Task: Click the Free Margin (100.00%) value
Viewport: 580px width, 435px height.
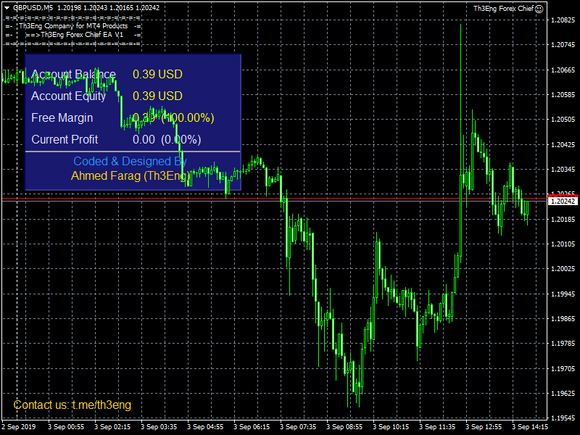Action: pyautogui.click(x=188, y=118)
